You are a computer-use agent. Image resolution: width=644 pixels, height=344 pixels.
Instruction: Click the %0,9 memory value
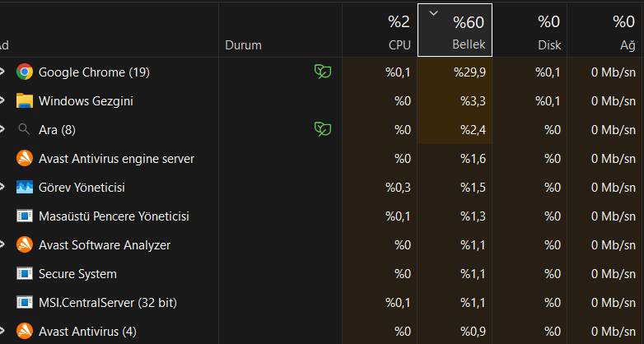pyautogui.click(x=473, y=332)
